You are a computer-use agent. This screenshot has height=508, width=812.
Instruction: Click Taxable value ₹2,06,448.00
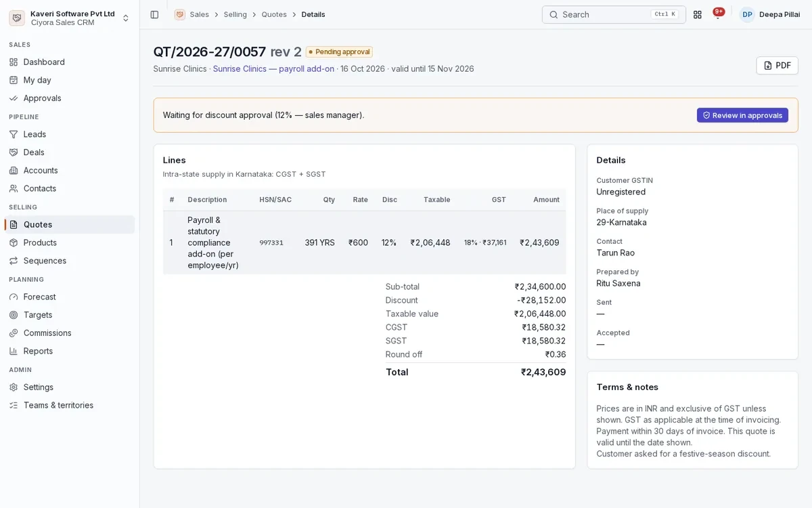(x=540, y=314)
